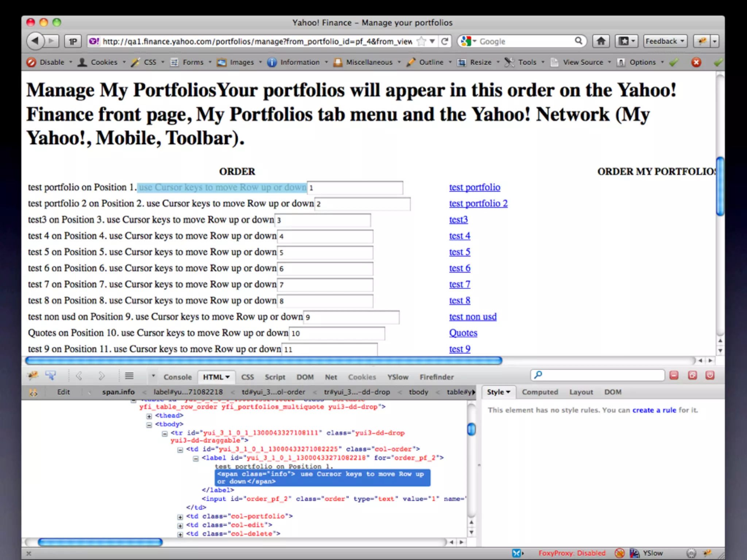
Task: Click red deactivate Firebug power icon
Action: pos(709,376)
